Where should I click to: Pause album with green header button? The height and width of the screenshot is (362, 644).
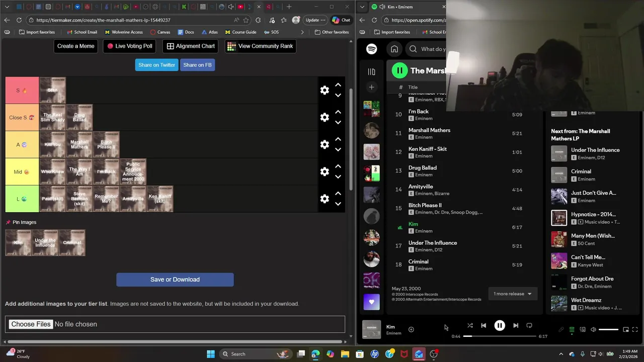point(399,71)
